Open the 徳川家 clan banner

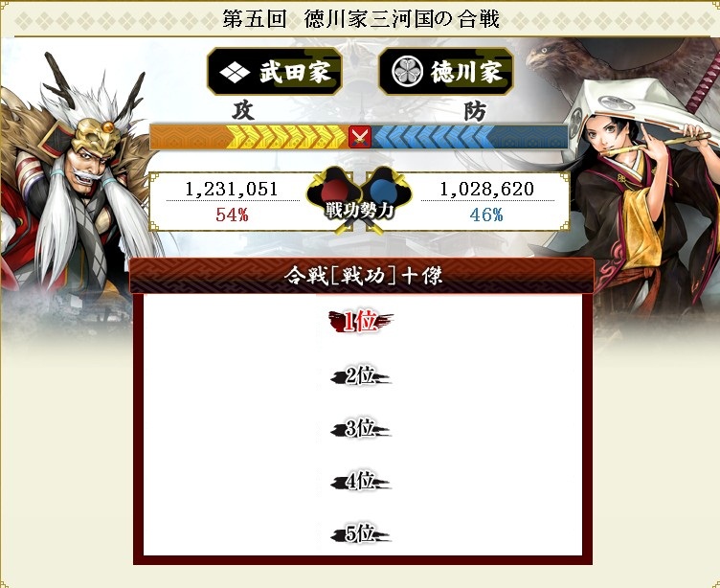[445, 72]
